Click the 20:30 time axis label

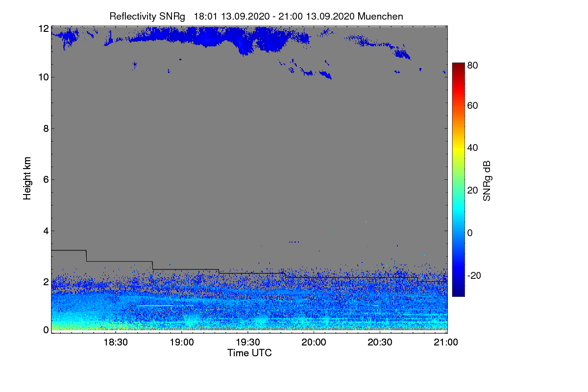[380, 342]
